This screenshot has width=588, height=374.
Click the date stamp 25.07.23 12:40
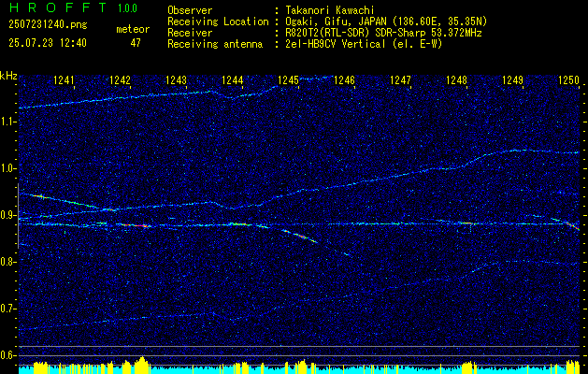coord(48,43)
